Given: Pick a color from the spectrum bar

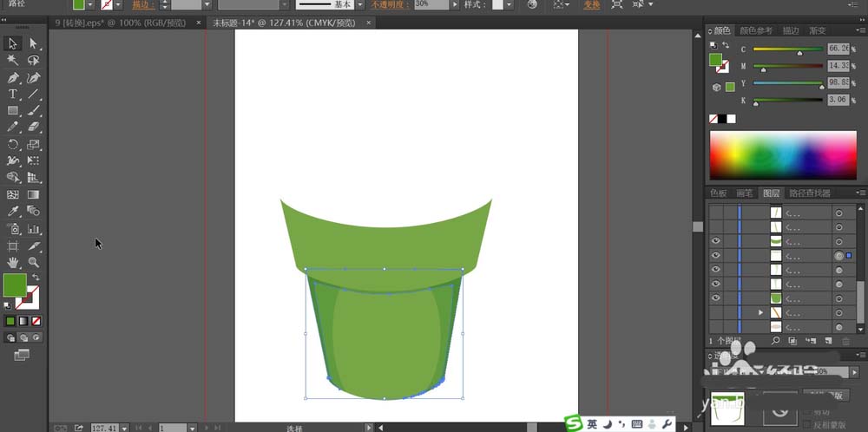Looking at the screenshot, I should (782, 156).
